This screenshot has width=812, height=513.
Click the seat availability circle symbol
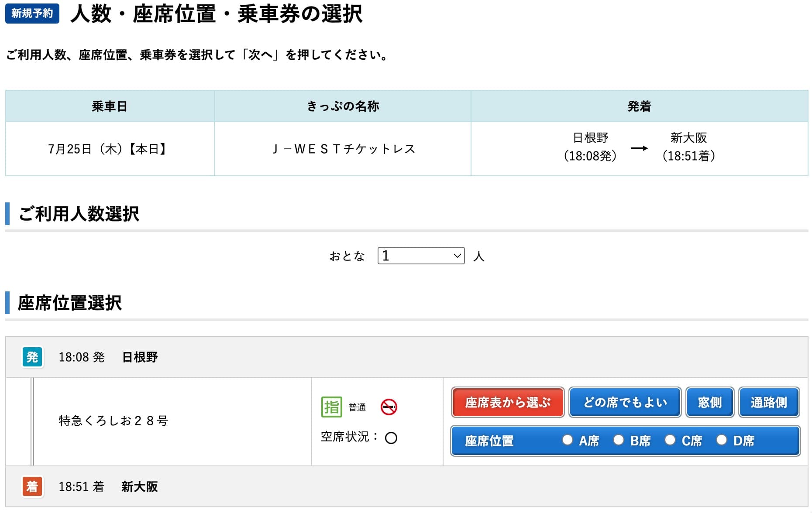click(391, 438)
